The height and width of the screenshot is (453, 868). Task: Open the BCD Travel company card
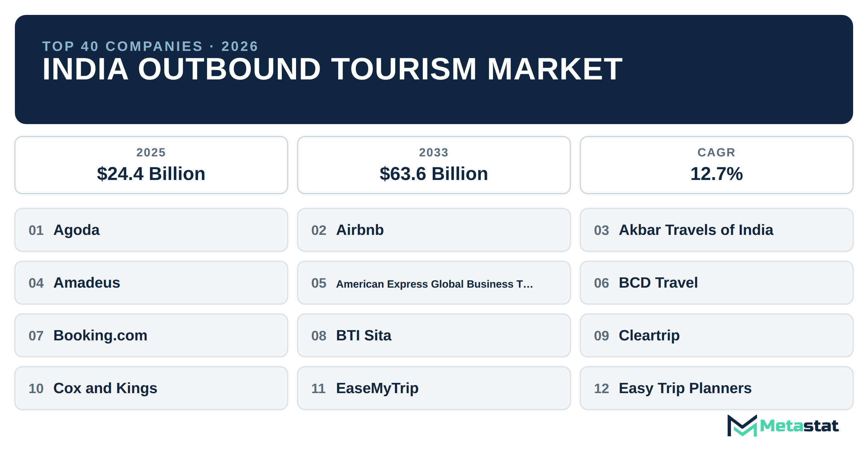point(716,283)
